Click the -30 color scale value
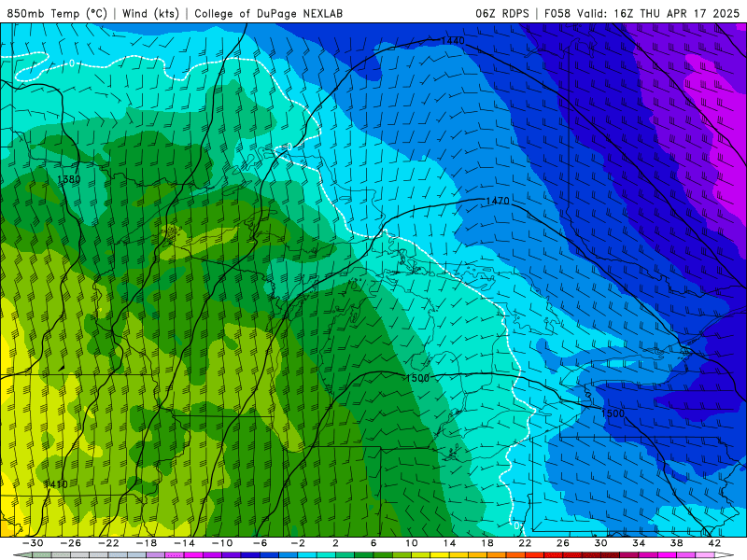Image resolution: width=747 pixels, height=560 pixels. 33,543
